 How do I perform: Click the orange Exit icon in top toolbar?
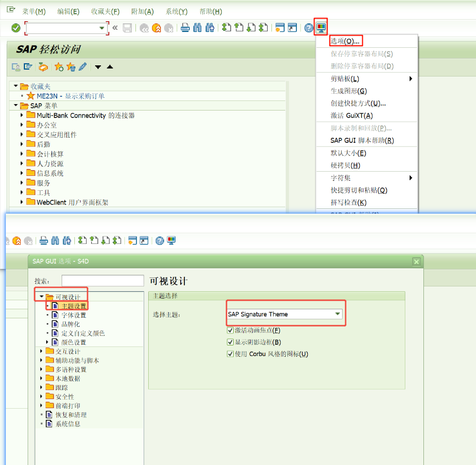click(156, 28)
